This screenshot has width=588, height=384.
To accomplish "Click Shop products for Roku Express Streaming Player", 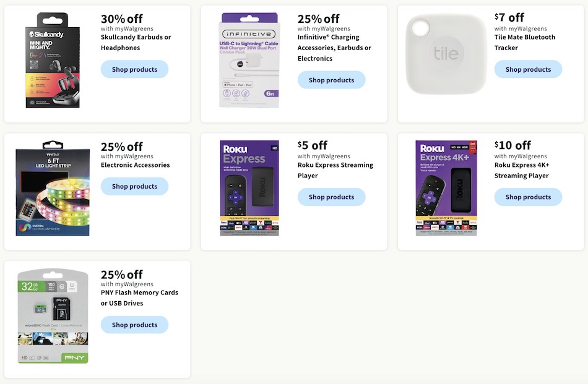I will pos(331,197).
